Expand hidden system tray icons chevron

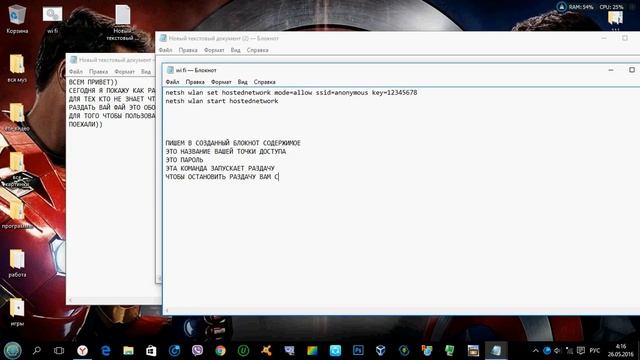(x=536, y=351)
